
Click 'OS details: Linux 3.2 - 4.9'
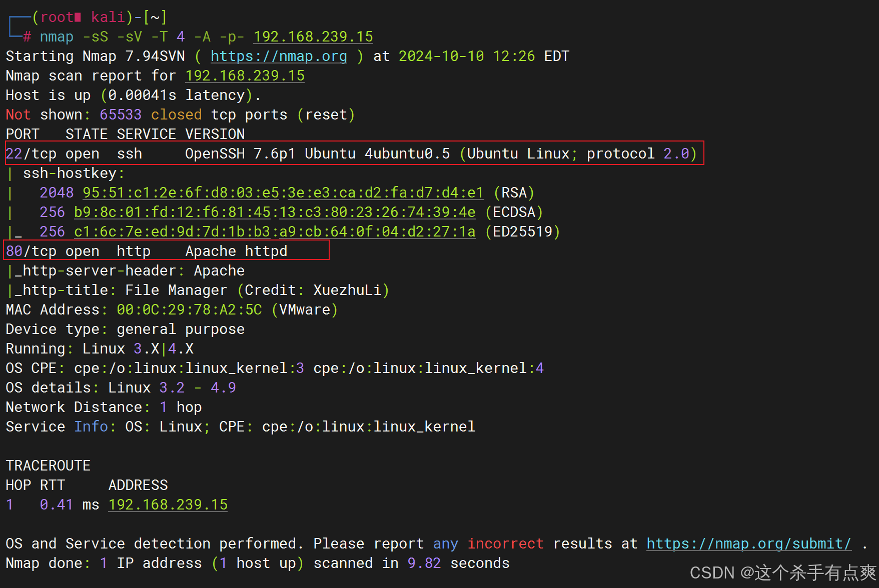pos(121,388)
